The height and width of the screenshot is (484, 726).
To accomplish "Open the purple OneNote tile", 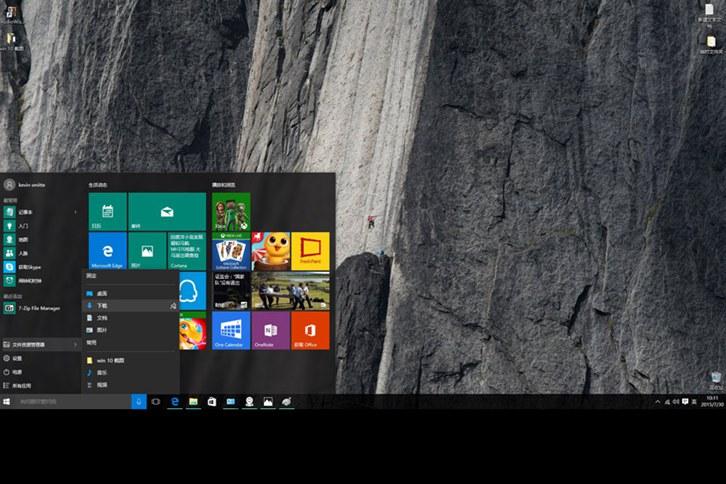I will (x=271, y=331).
